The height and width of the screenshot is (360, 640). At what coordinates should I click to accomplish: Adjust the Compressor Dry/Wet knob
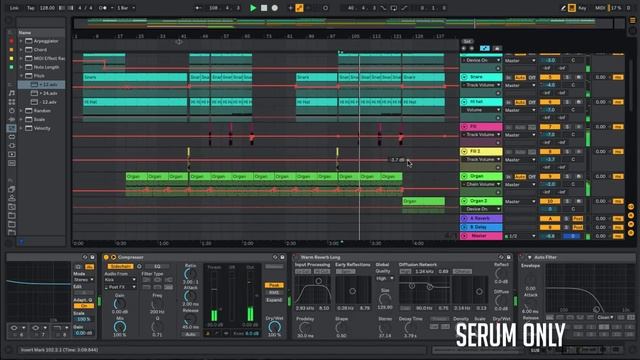pyautogui.click(x=274, y=327)
